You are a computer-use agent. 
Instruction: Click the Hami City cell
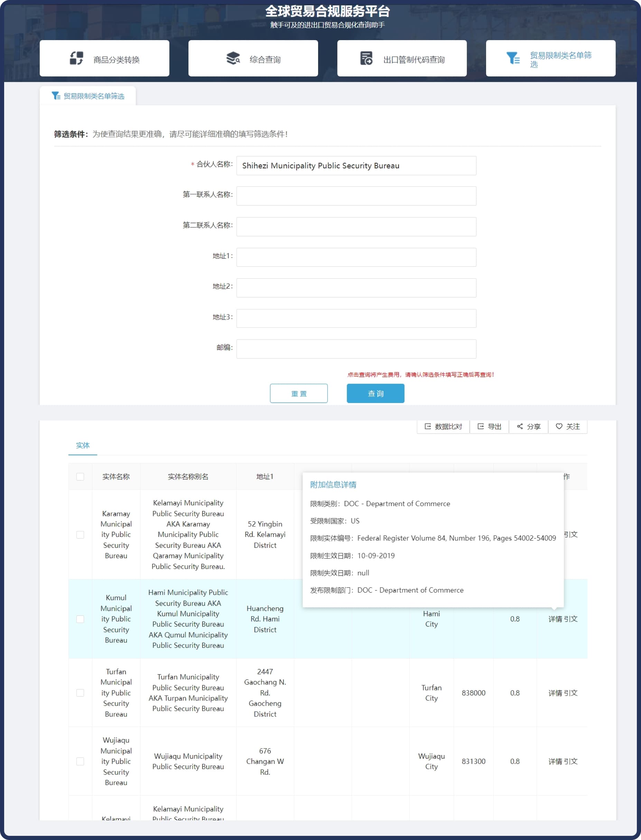coord(431,619)
